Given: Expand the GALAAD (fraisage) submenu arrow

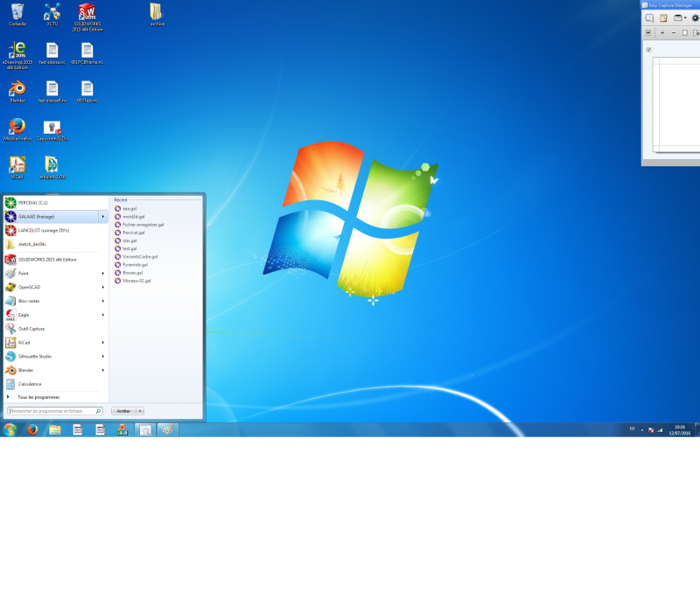Looking at the screenshot, I should pyautogui.click(x=103, y=217).
